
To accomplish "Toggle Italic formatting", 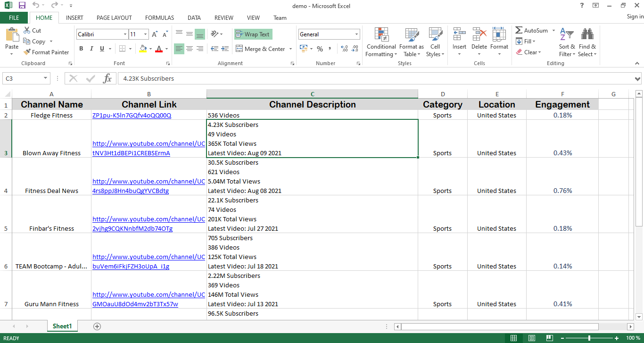I will pyautogui.click(x=91, y=49).
